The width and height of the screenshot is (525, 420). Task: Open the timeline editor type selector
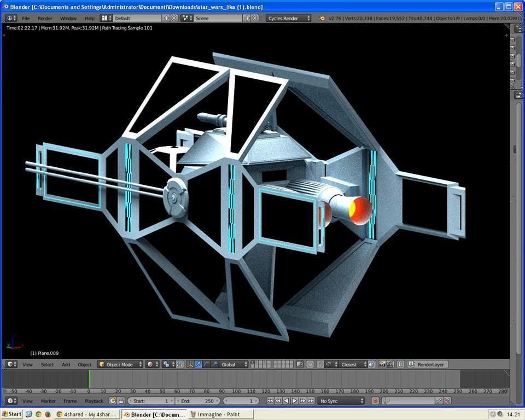[11, 400]
